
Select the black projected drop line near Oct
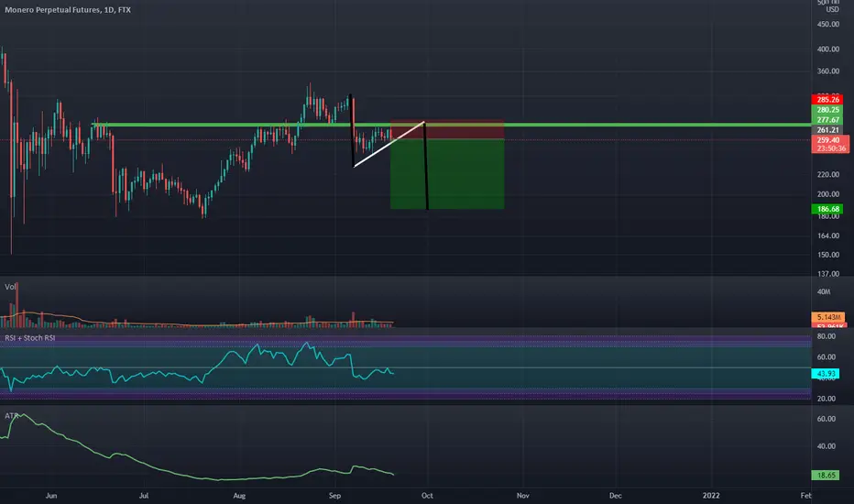[x=426, y=166]
